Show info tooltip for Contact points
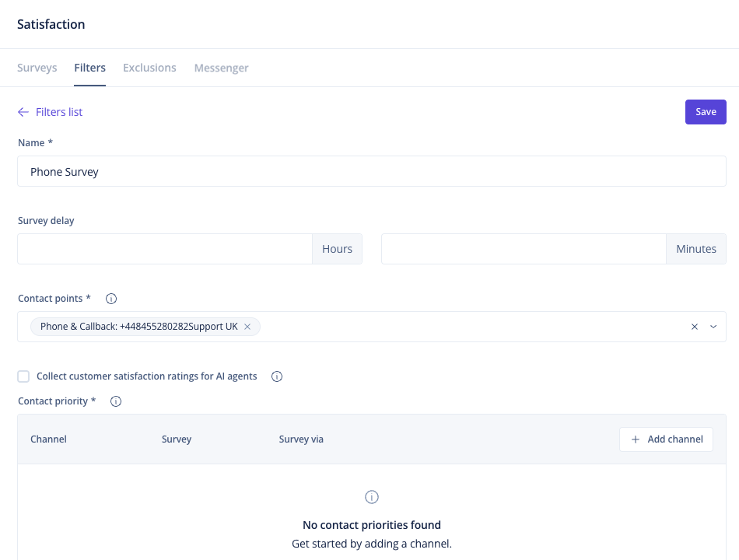This screenshot has width=739, height=560. click(111, 299)
